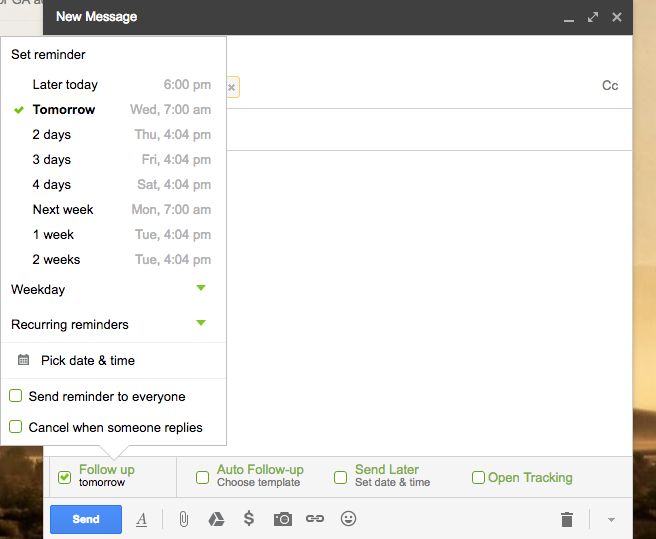Insert a link with chain icon

point(315,519)
